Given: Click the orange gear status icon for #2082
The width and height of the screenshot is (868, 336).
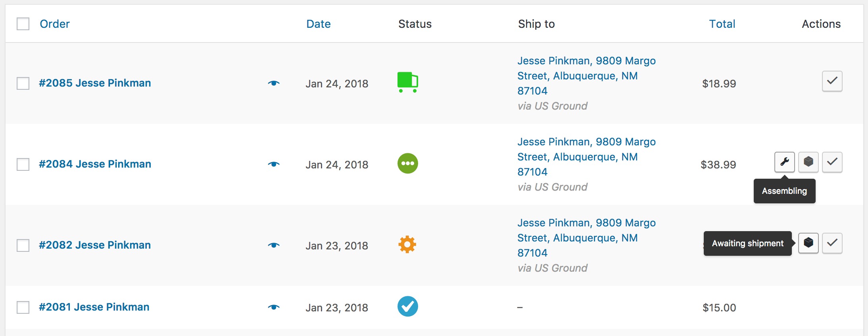Looking at the screenshot, I should click(x=407, y=245).
